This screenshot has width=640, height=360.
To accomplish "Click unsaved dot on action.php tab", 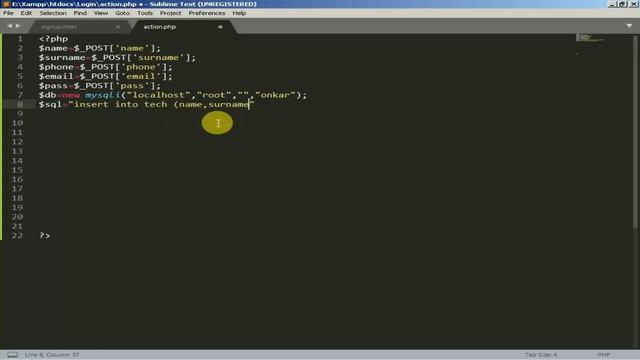I will coord(220,27).
